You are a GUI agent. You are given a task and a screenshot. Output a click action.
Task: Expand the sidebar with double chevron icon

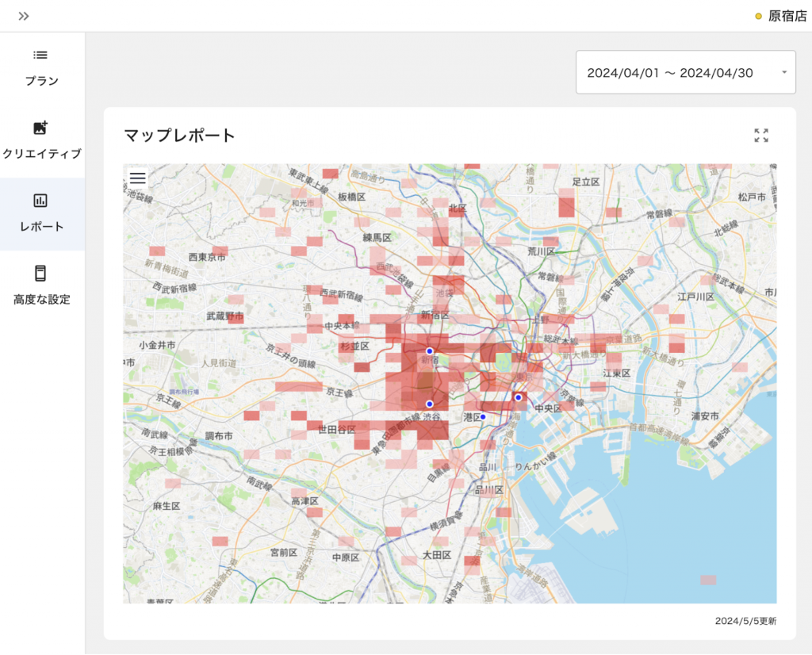(23, 16)
